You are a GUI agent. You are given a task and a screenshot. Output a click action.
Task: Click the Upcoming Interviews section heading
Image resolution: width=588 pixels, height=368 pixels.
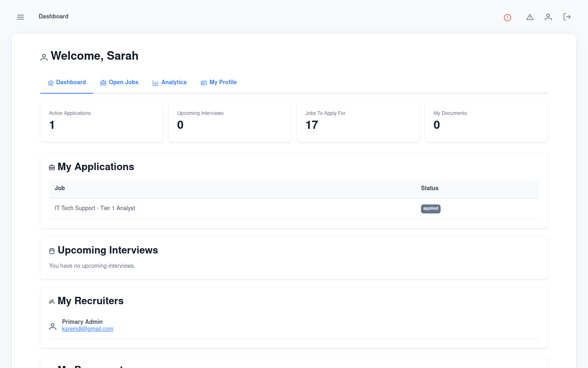pos(108,250)
